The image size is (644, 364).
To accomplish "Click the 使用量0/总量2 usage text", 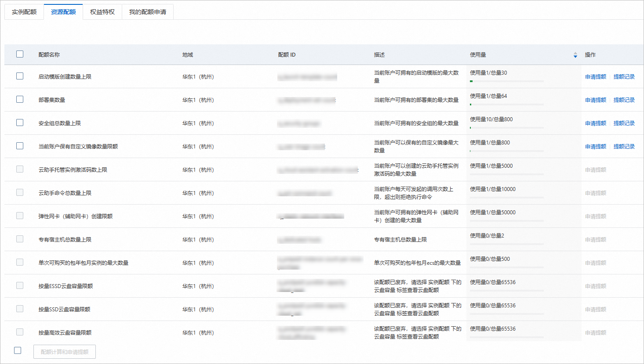I will click(487, 236).
